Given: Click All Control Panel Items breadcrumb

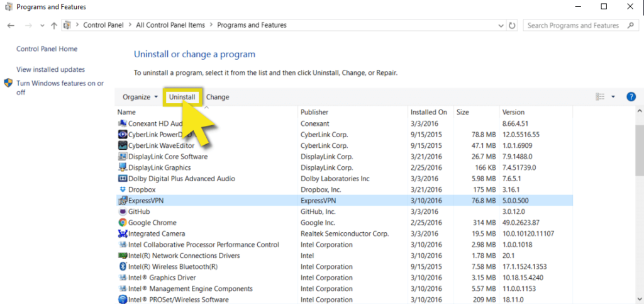Looking at the screenshot, I should (x=170, y=25).
